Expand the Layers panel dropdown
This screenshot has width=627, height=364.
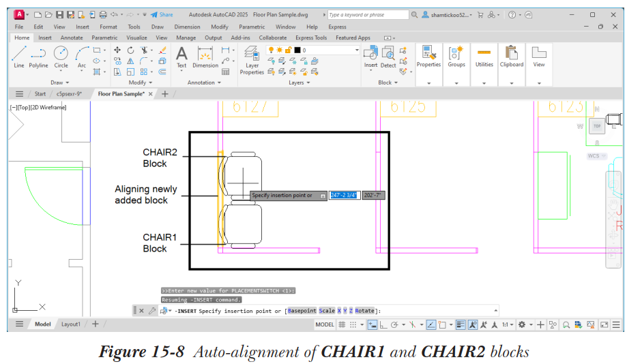tap(300, 82)
